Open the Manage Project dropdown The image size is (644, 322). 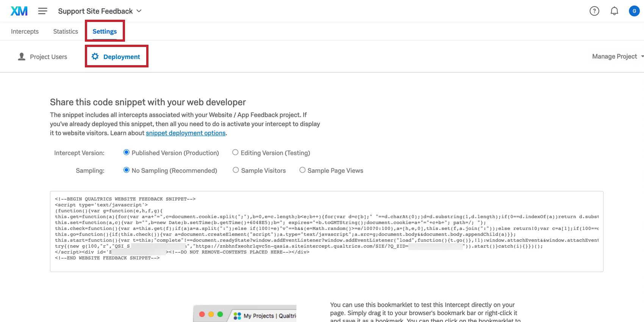[x=618, y=56]
